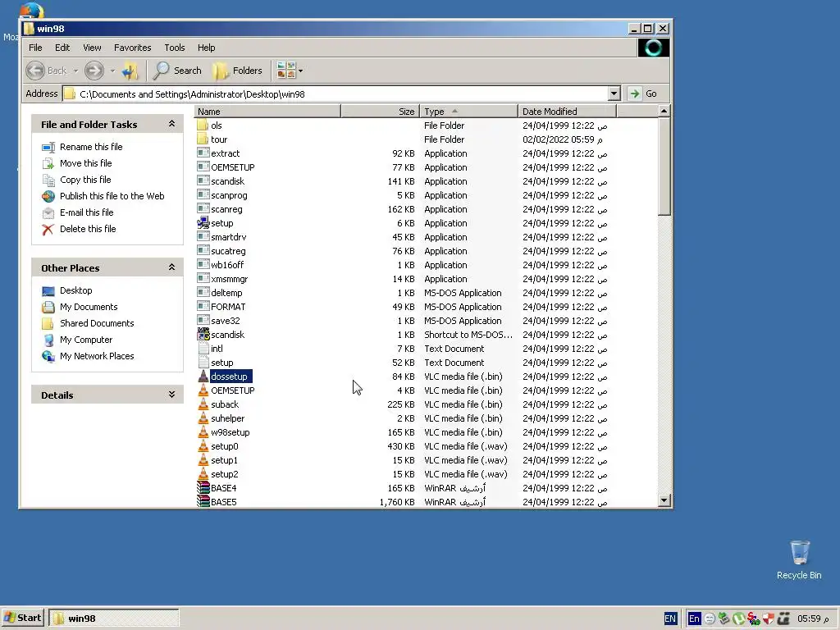Image resolution: width=840 pixels, height=630 pixels.
Task: Click Delete this file link
Action: click(x=88, y=229)
